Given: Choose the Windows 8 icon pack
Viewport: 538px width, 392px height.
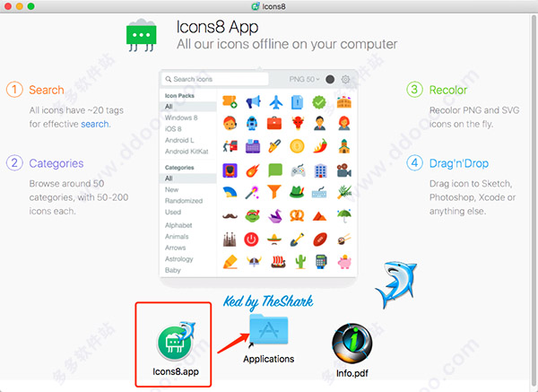Looking at the screenshot, I should (x=181, y=118).
